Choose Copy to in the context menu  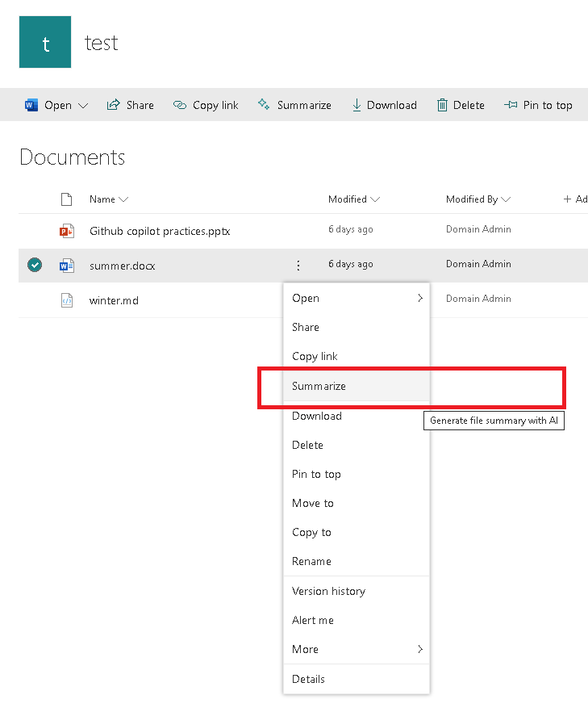357,532
